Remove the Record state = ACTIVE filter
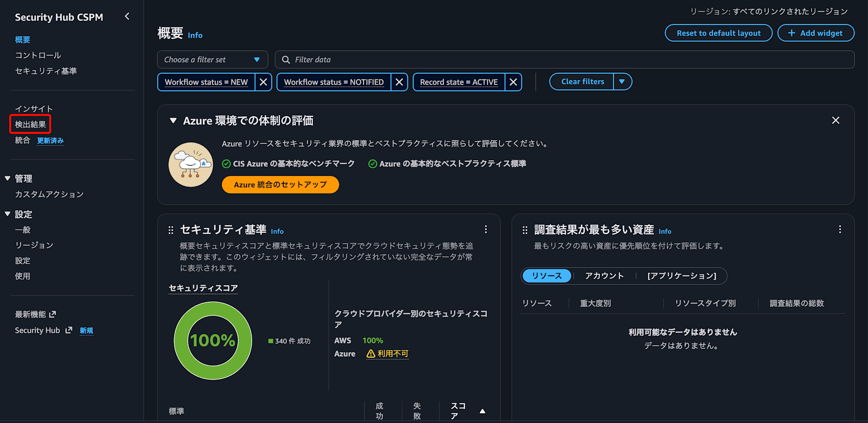 click(513, 82)
